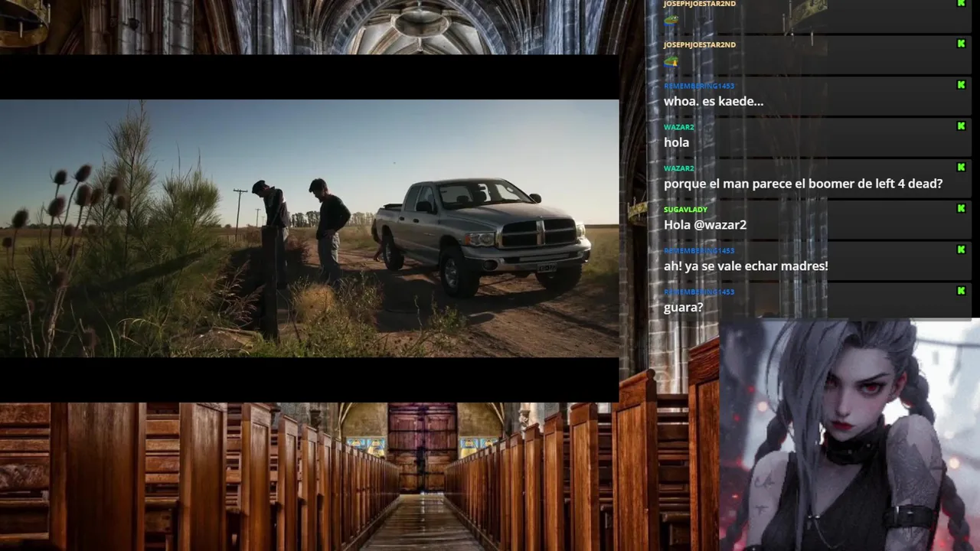Click the Kick badge on the "echar madres" message
The image size is (980, 551).
(x=961, y=250)
